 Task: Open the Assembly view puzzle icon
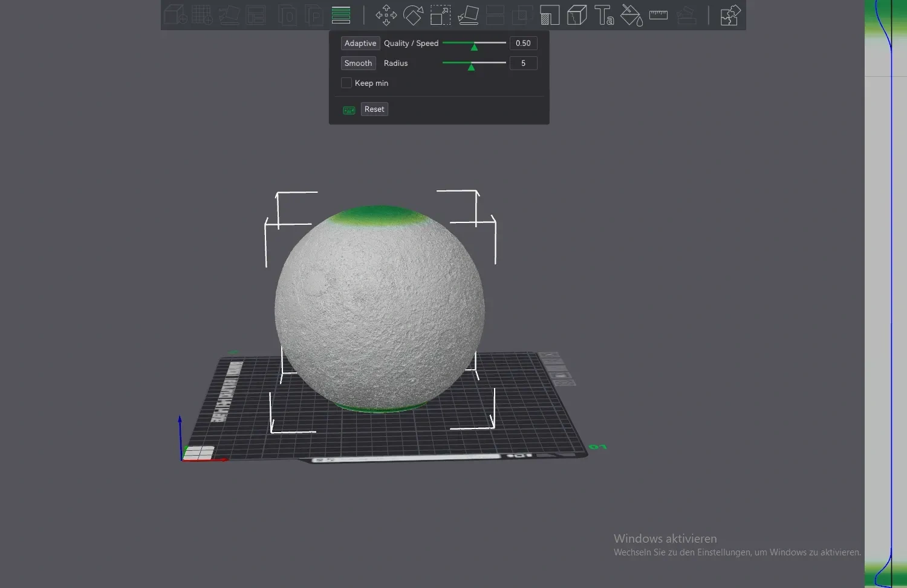pyautogui.click(x=730, y=15)
